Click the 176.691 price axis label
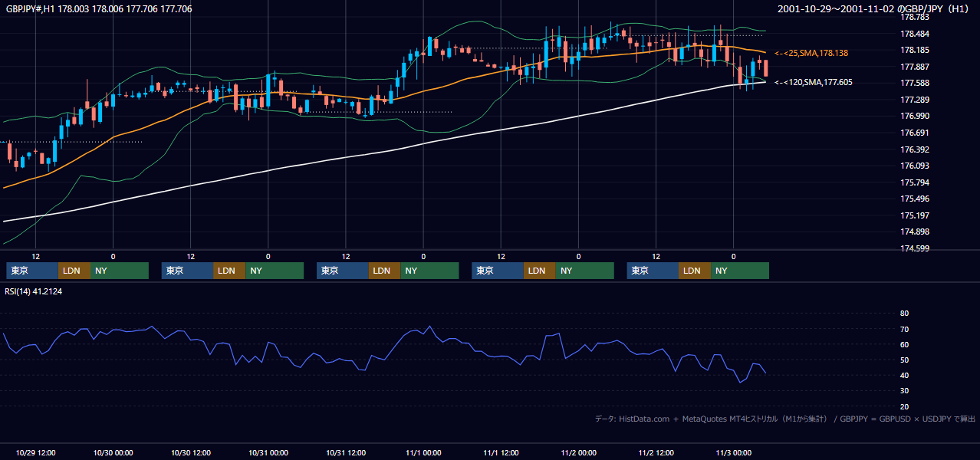The width and height of the screenshot is (980, 460). point(915,133)
